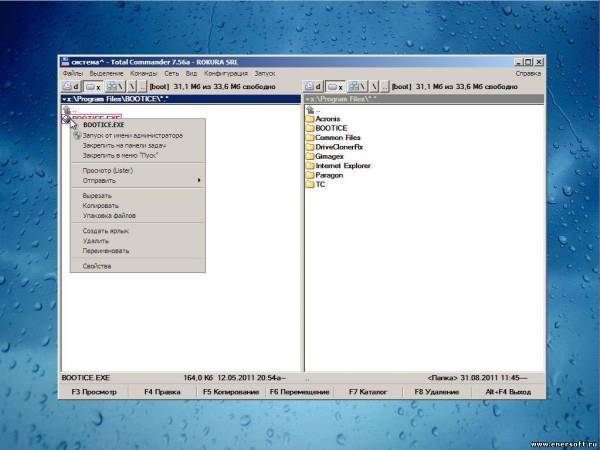This screenshot has width=600, height=450.
Task: Click the F6 Перемещение button
Action: click(299, 392)
